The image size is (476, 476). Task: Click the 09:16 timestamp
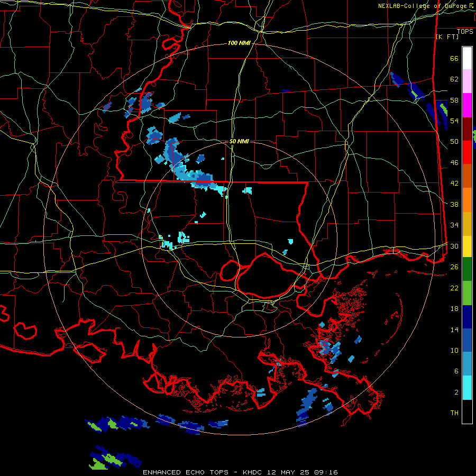[325, 472]
